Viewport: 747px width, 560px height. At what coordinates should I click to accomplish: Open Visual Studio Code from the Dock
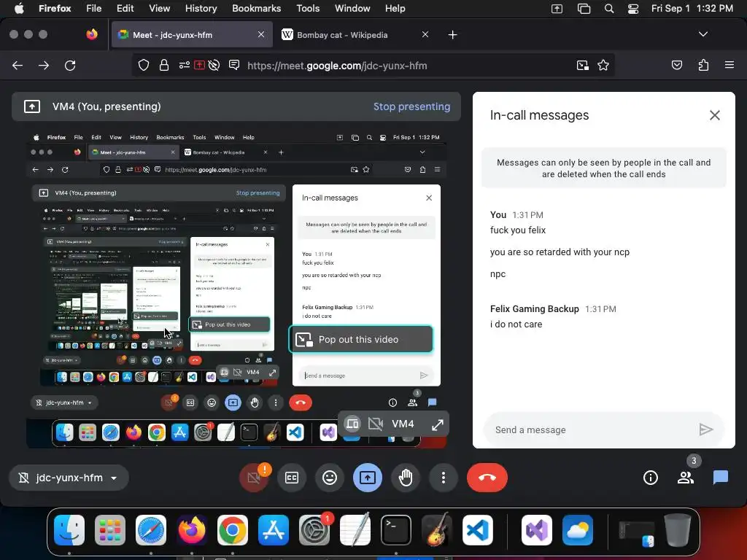point(477,529)
